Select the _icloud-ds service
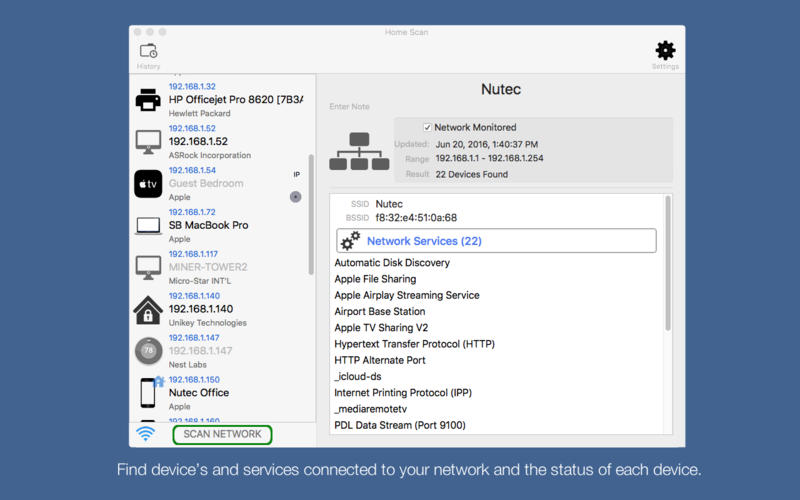 (x=358, y=377)
